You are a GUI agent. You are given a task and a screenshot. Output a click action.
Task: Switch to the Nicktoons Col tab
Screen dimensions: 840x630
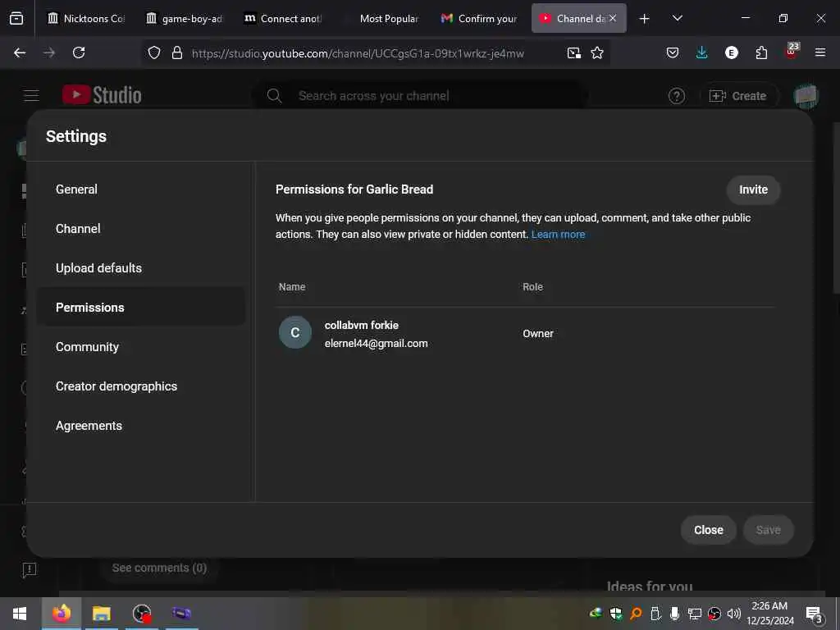coord(85,18)
